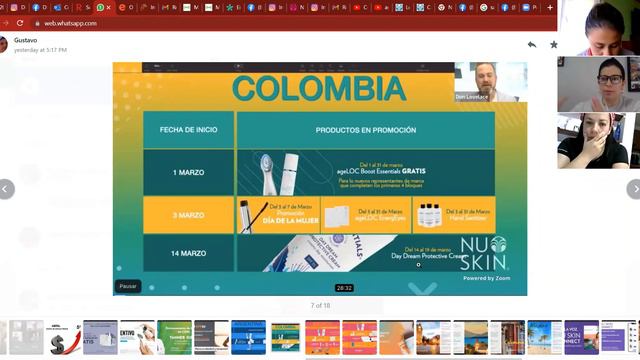Click the 'Powered by Zoom' label
This screenshot has width=640, height=360.
coord(487,278)
